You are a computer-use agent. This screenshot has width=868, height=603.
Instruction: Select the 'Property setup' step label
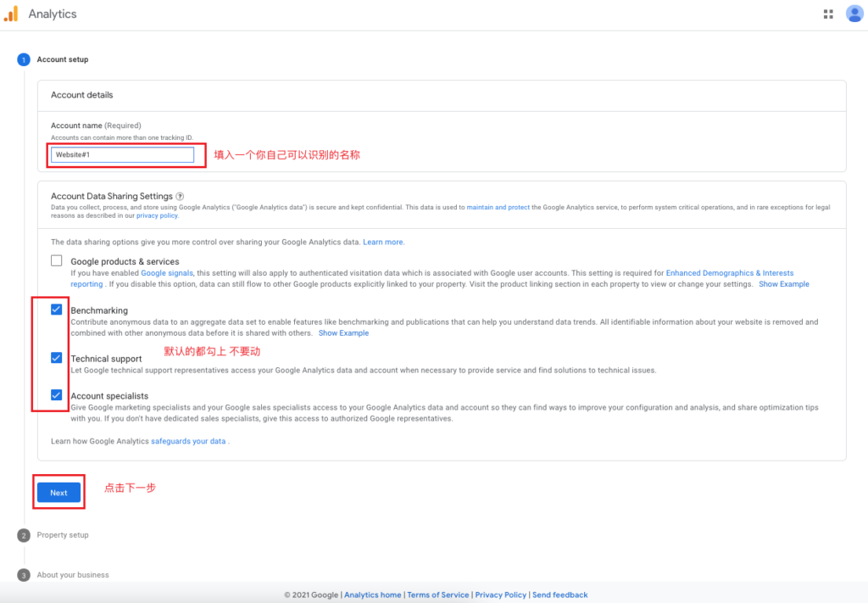pyautogui.click(x=63, y=535)
